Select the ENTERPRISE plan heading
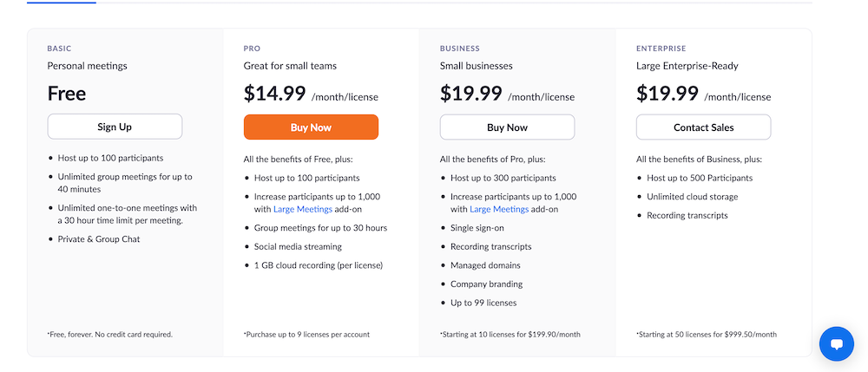The height and width of the screenshot is (372, 868). pos(661,49)
